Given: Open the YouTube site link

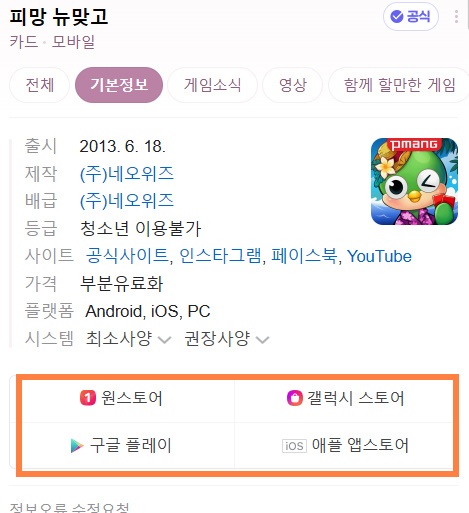Looking at the screenshot, I should (x=379, y=256).
